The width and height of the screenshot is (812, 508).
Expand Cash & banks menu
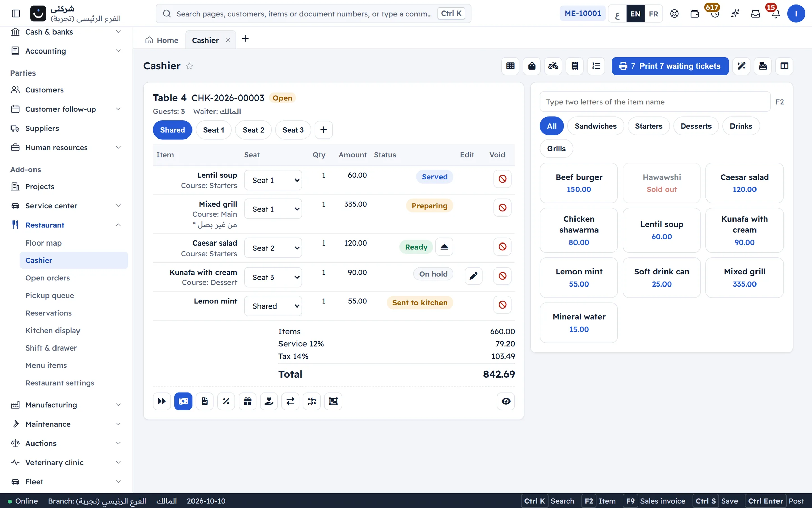click(x=66, y=32)
